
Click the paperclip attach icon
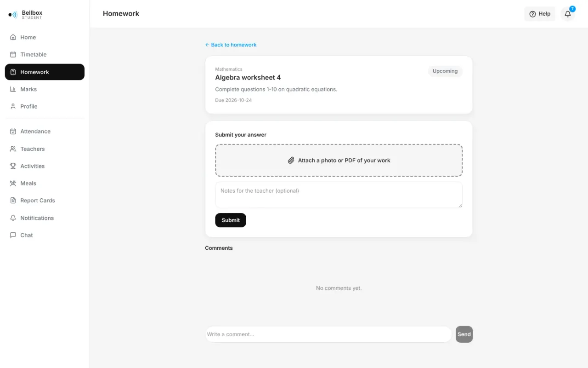(291, 161)
